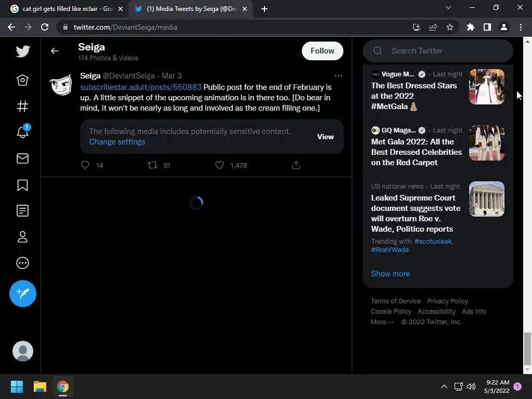Go forward with the browser forward arrow

pyautogui.click(x=28, y=27)
